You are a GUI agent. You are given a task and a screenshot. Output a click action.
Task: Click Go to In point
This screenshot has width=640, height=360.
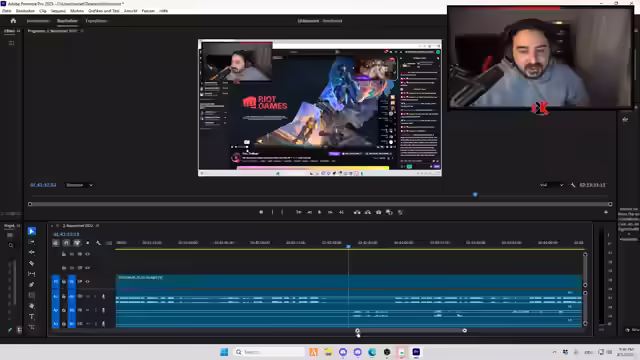299,212
